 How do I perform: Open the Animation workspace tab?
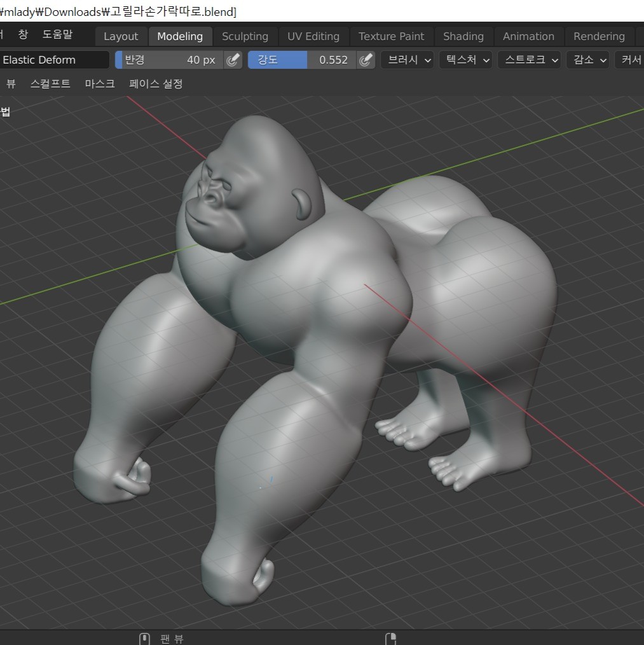(528, 36)
